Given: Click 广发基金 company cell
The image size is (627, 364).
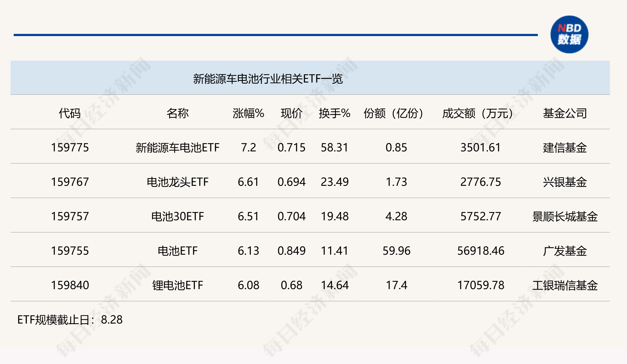Looking at the screenshot, I should [x=565, y=251].
